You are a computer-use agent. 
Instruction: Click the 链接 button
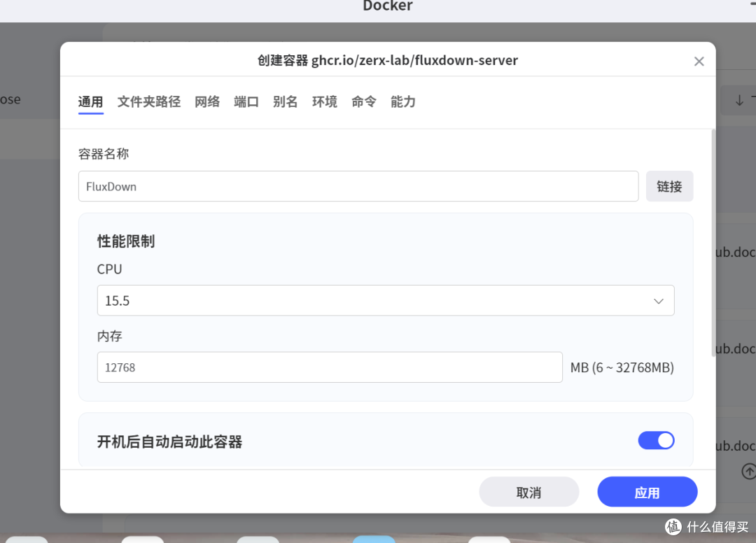point(669,186)
